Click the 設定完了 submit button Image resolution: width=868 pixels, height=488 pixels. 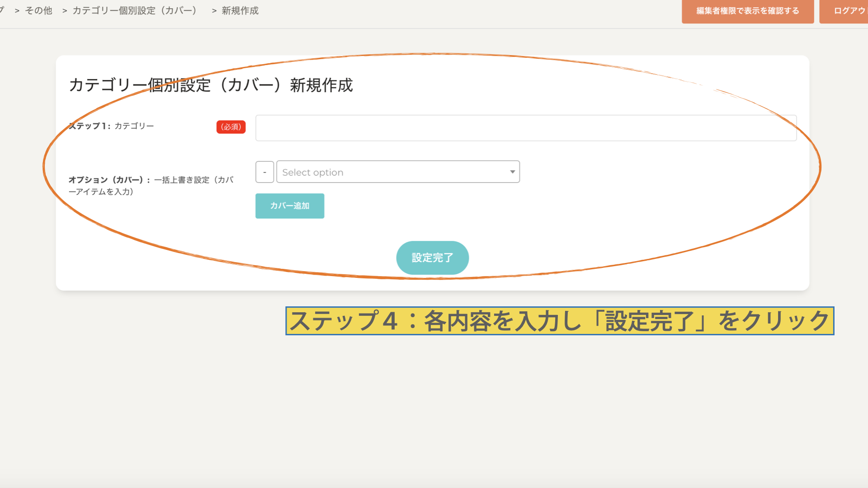[432, 258]
